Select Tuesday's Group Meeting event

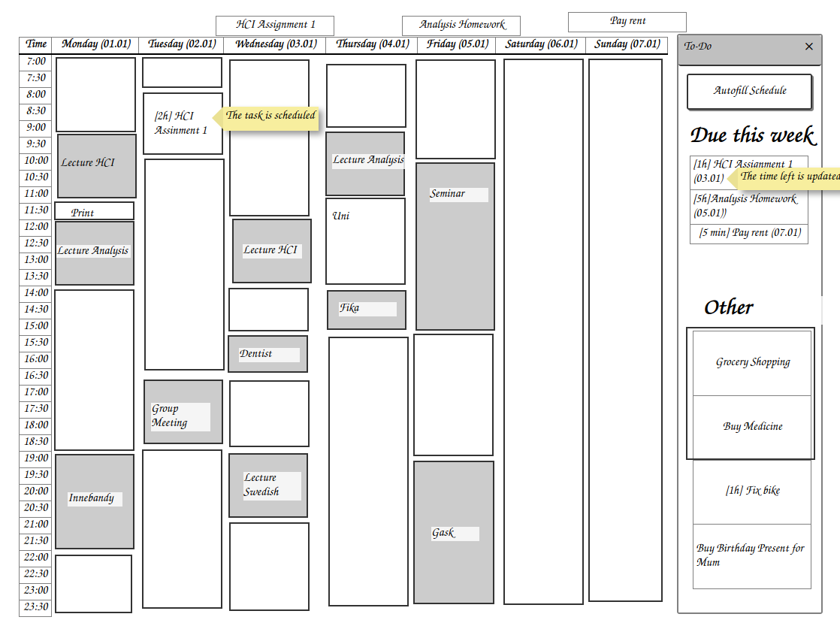(x=183, y=412)
